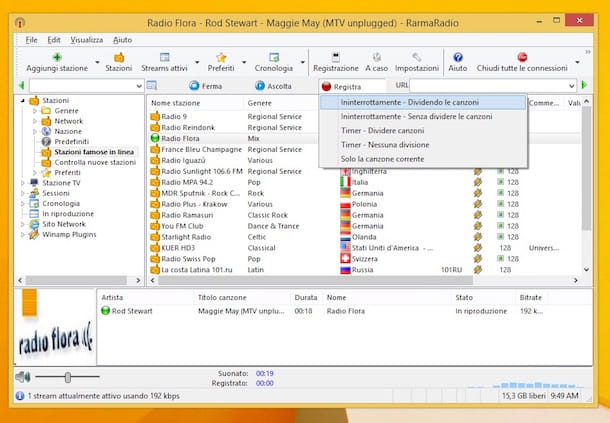Open the Visualizza menu

point(86,40)
